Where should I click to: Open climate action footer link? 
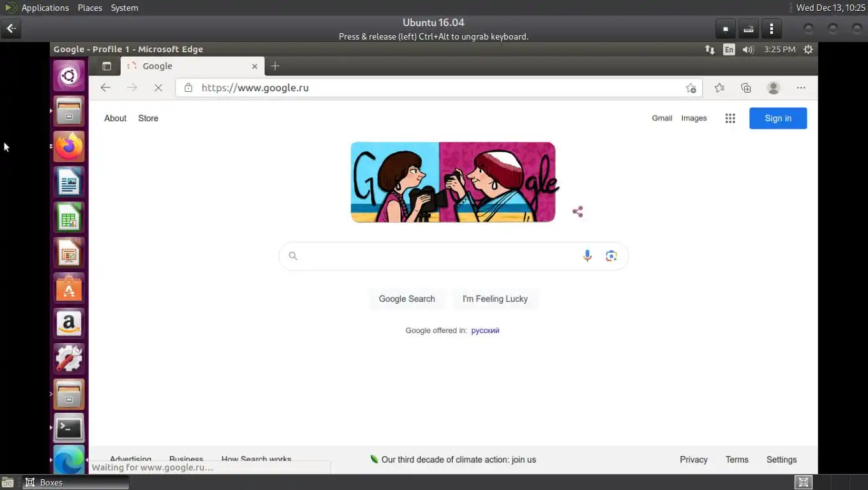453,459
